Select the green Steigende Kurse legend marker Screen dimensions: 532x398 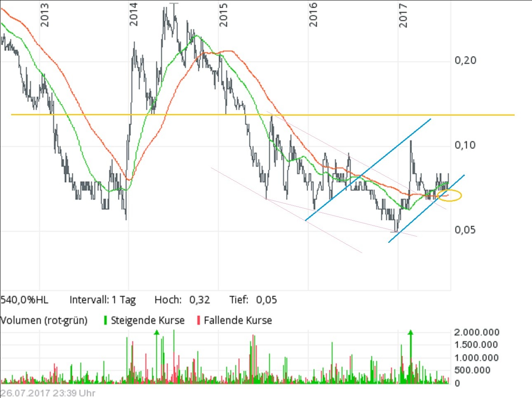click(106, 320)
